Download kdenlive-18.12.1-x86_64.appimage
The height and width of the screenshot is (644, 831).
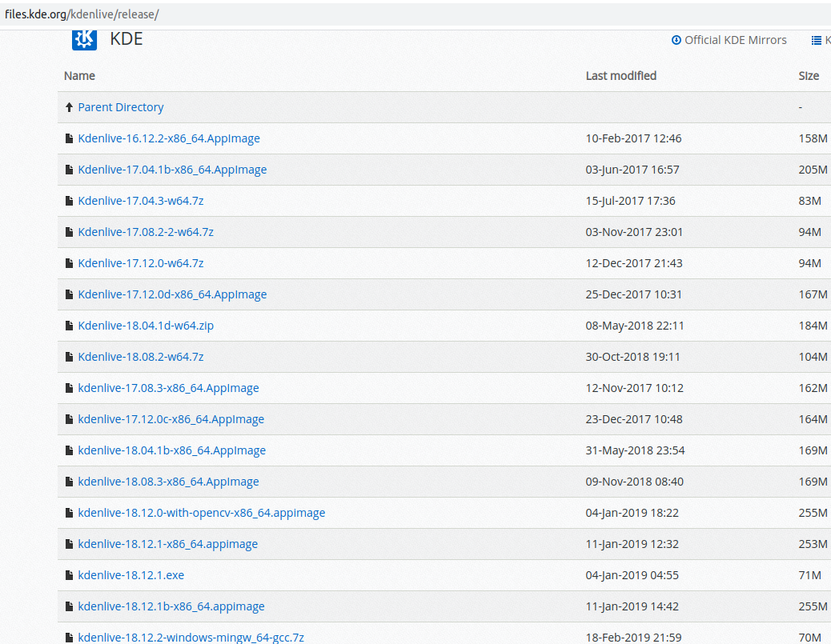tap(168, 545)
